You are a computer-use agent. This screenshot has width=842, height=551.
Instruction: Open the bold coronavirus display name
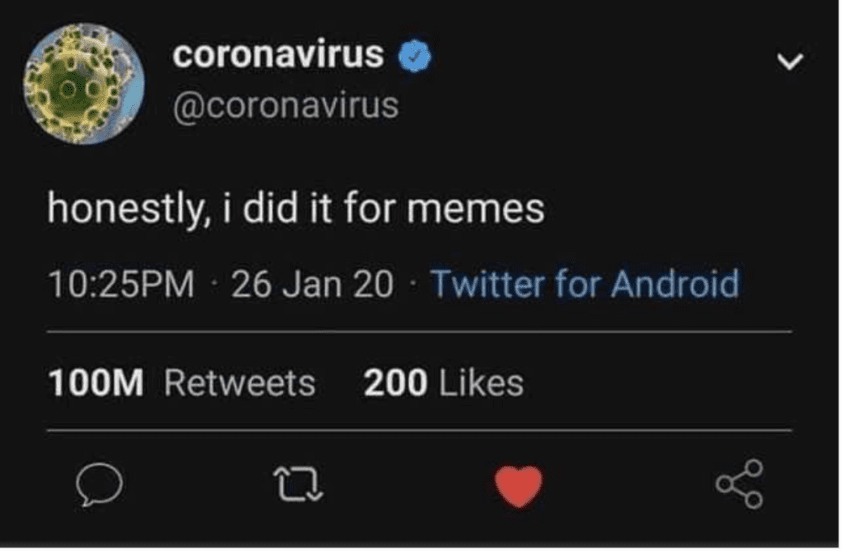pyautogui.click(x=278, y=55)
